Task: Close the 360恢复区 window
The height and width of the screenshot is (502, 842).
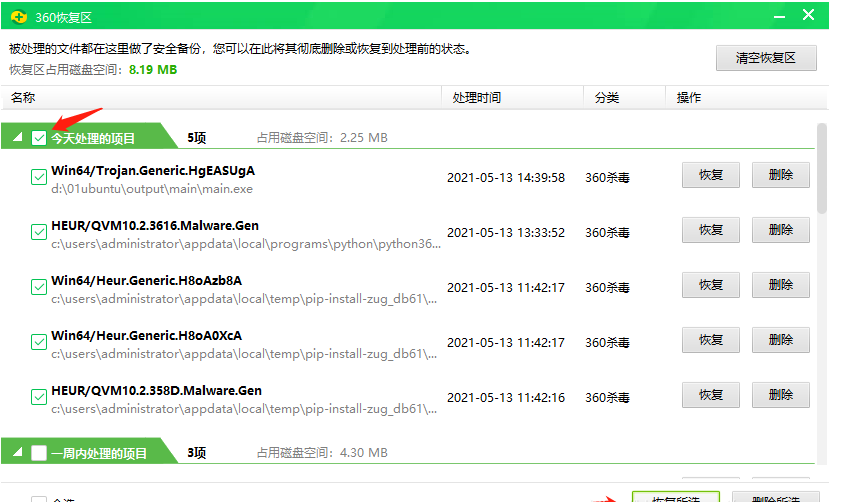Action: pos(808,16)
